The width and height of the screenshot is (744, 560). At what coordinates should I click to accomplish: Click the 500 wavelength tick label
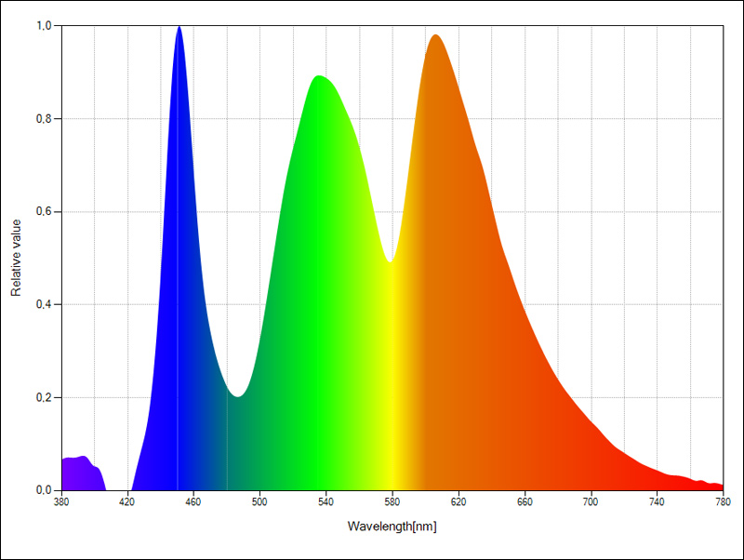click(x=259, y=501)
